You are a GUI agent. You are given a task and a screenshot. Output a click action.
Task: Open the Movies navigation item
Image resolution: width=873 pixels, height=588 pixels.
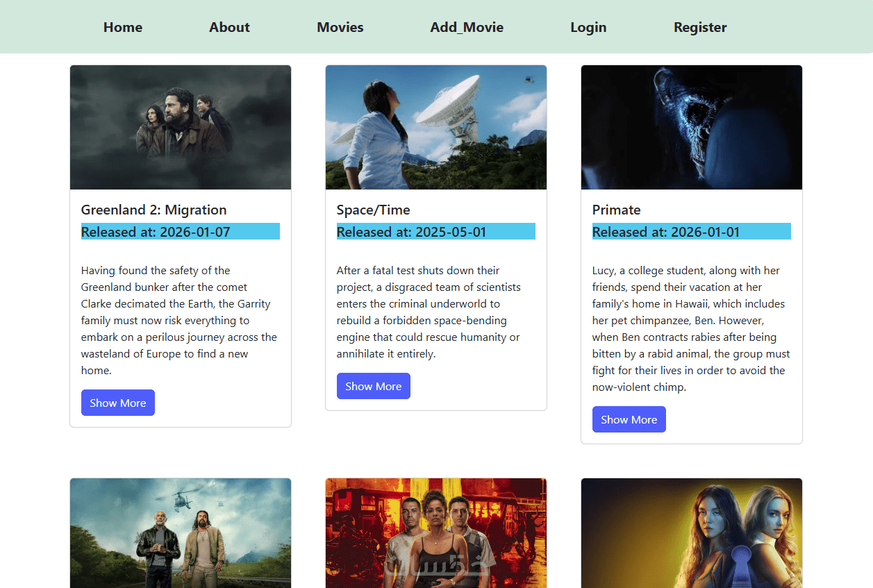pos(340,27)
